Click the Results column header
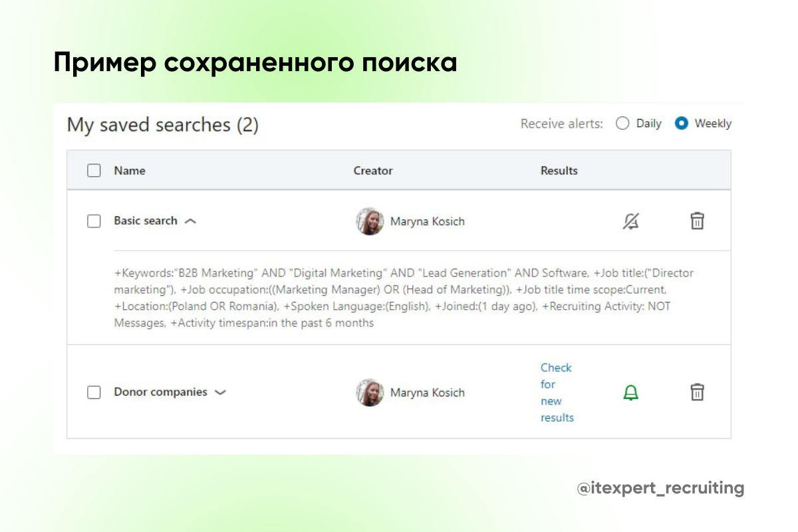Screen dimensions: 798x532 (559, 170)
